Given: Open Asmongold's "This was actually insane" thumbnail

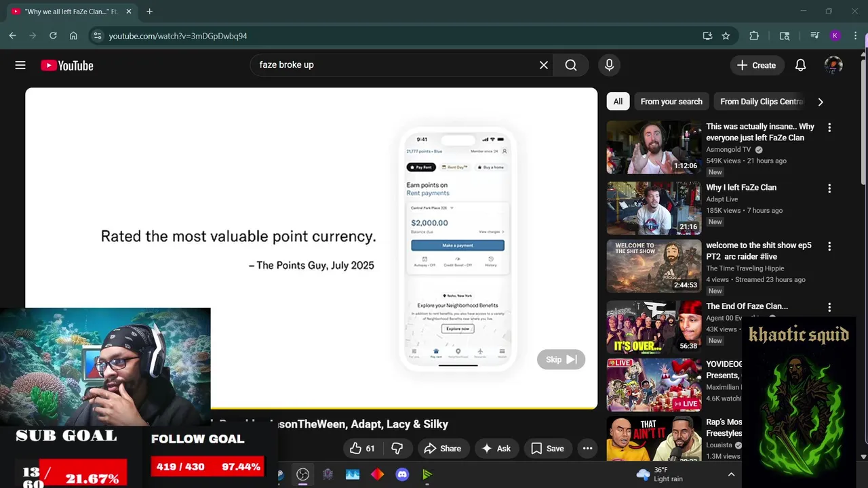Looking at the screenshot, I should [x=654, y=147].
